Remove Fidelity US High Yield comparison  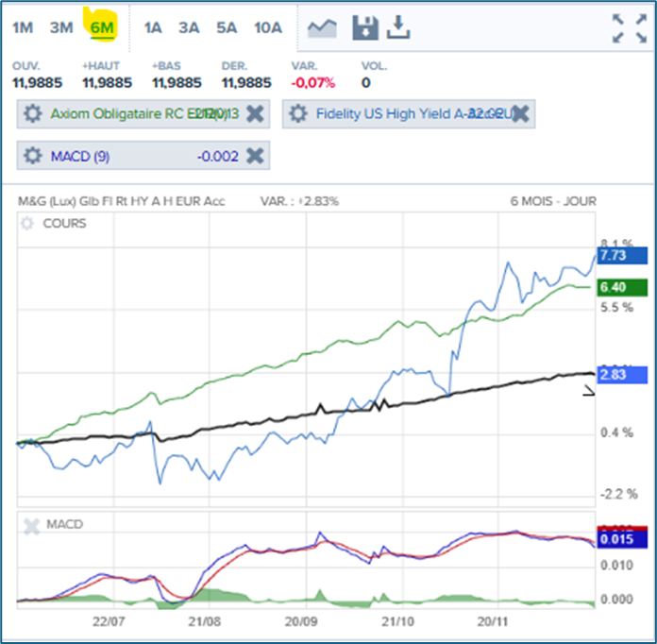(519, 114)
